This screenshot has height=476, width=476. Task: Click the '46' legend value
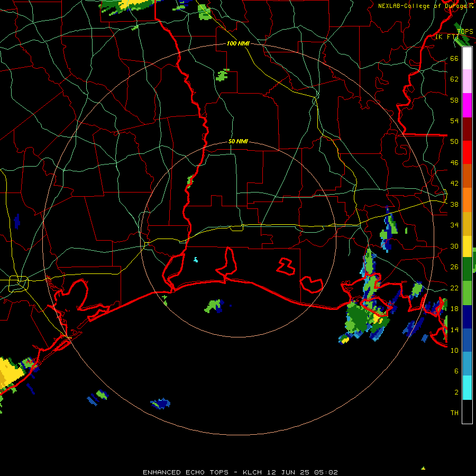pyautogui.click(x=454, y=163)
